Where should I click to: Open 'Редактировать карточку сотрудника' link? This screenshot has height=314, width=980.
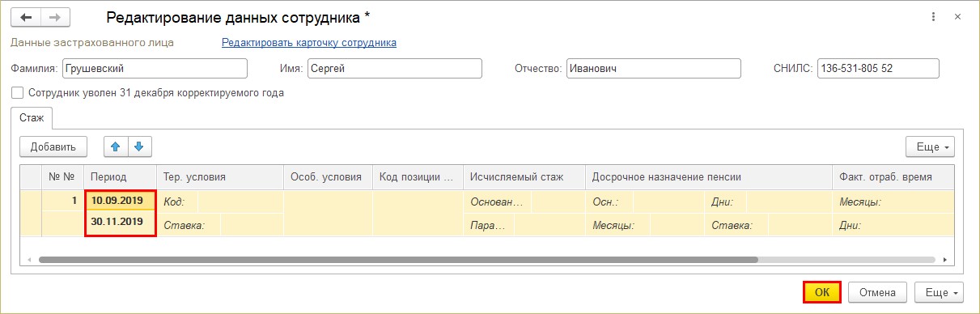pos(309,42)
